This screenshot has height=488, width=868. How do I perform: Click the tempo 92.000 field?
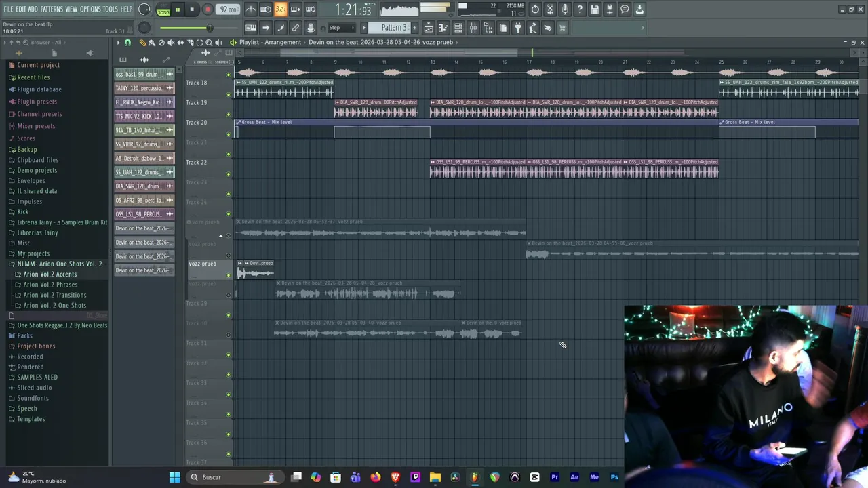(228, 9)
